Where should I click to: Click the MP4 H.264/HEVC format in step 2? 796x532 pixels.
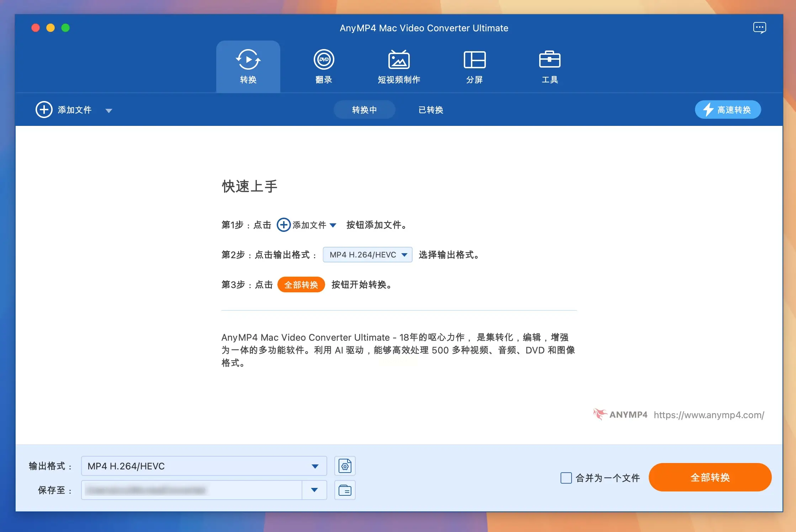(x=367, y=255)
